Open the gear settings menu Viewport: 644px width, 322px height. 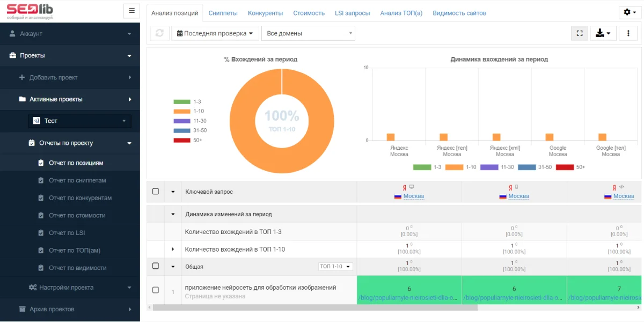click(630, 13)
